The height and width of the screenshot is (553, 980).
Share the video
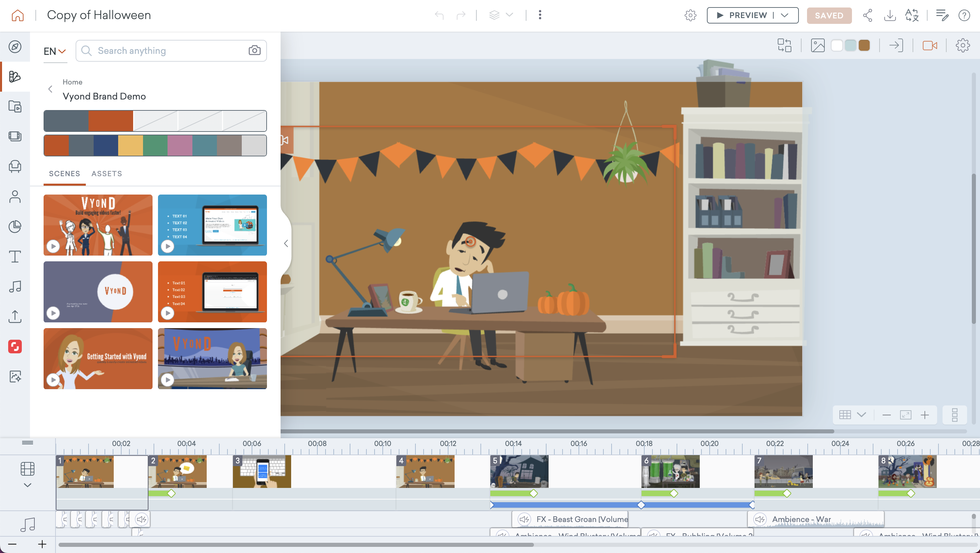[868, 15]
